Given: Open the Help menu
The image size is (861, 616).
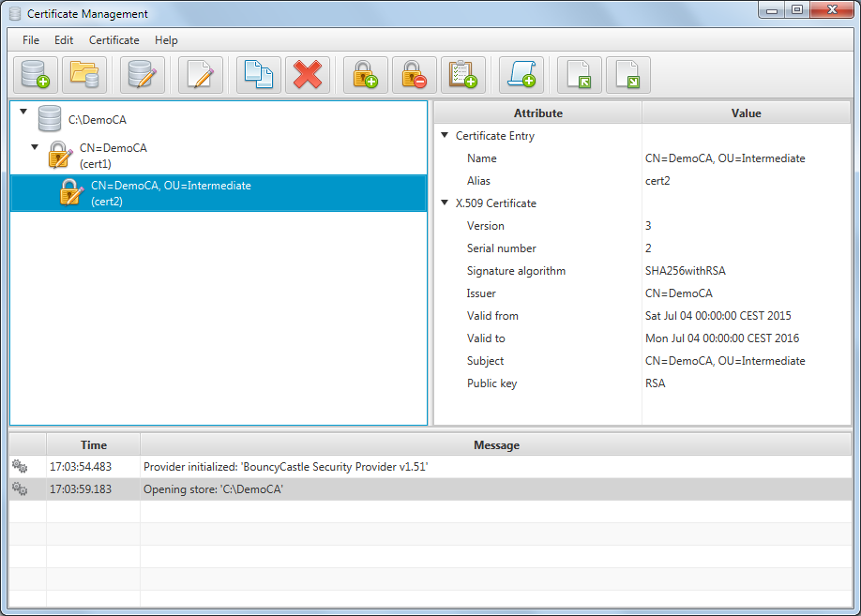Looking at the screenshot, I should (166, 40).
